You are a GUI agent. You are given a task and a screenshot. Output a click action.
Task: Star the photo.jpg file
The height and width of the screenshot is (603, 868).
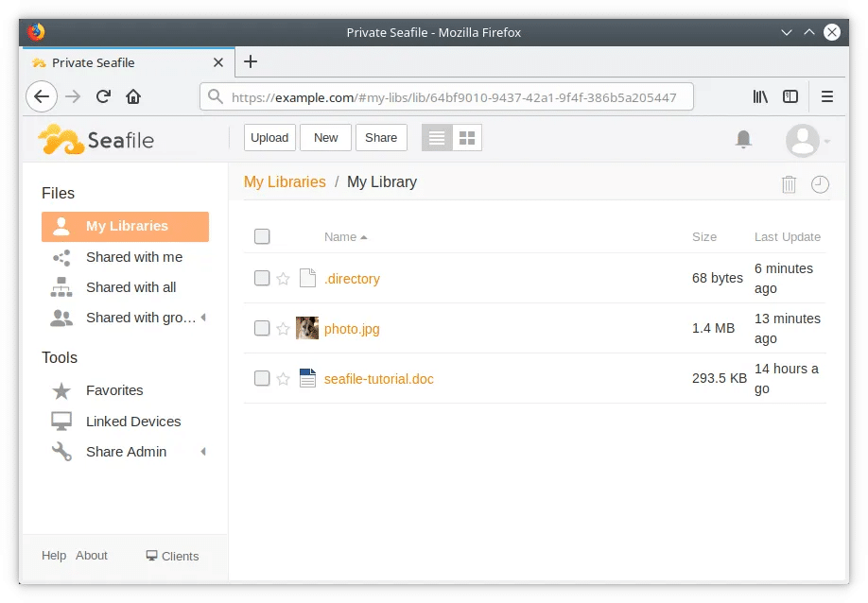tap(283, 329)
